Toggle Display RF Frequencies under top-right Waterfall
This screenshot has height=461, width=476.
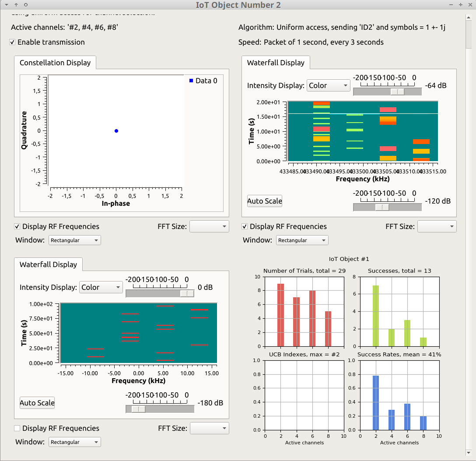pyautogui.click(x=245, y=226)
